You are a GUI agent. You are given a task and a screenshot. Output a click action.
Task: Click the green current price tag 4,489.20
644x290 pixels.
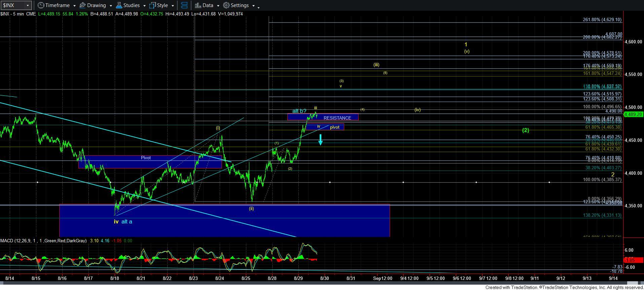(633, 114)
